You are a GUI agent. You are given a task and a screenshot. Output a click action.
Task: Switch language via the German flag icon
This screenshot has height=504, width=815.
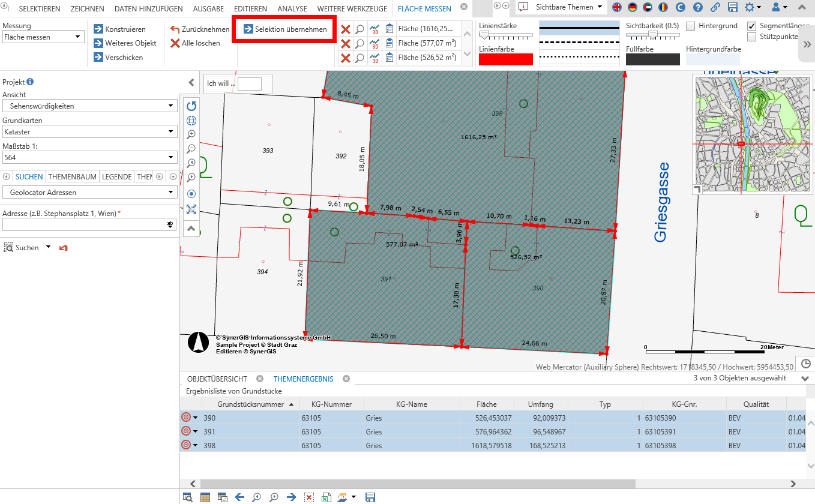pyautogui.click(x=632, y=7)
